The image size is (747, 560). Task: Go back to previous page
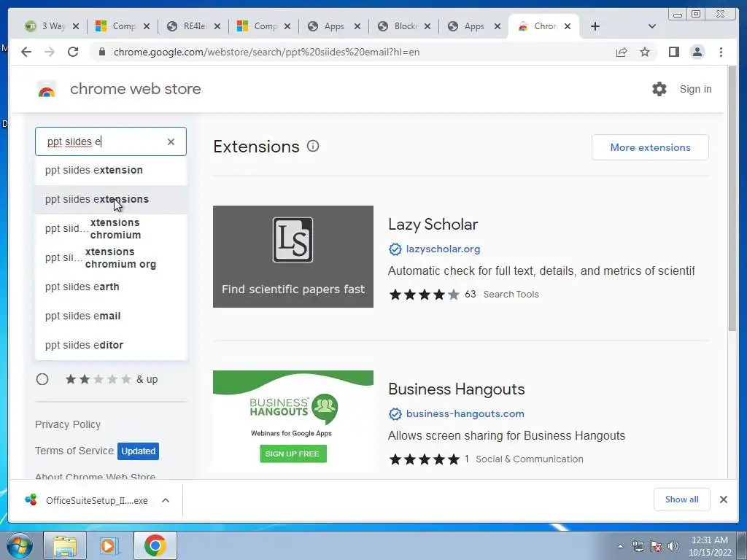[x=26, y=52]
